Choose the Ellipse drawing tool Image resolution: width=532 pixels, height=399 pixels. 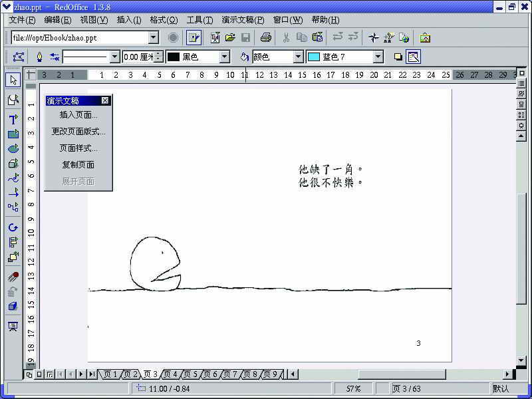click(13, 149)
